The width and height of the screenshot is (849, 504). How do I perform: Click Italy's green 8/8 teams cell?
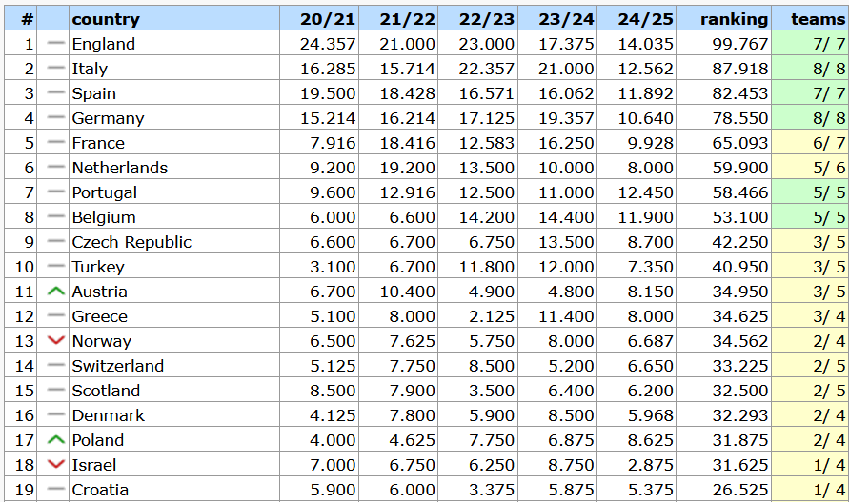click(x=810, y=69)
